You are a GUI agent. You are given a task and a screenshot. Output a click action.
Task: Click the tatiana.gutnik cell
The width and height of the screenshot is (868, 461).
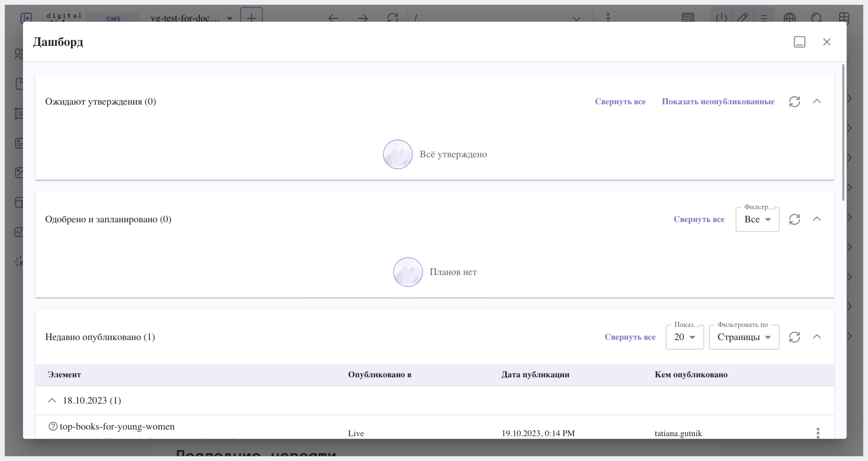click(678, 433)
